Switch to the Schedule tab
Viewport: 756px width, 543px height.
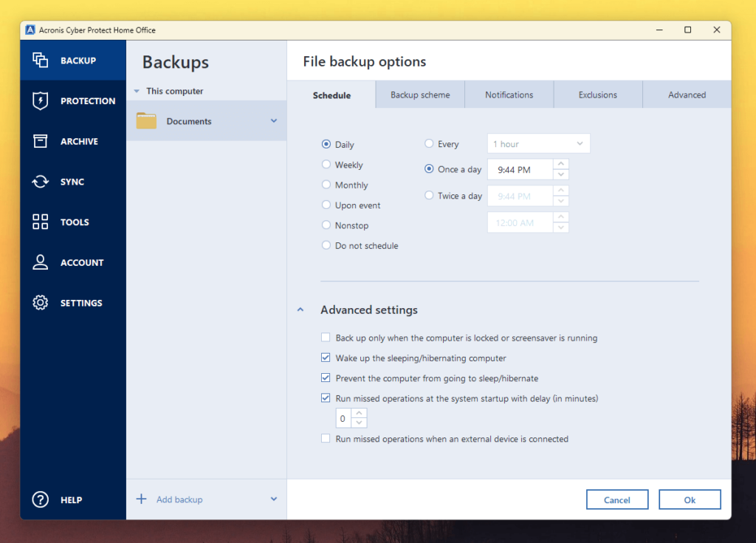coord(331,95)
